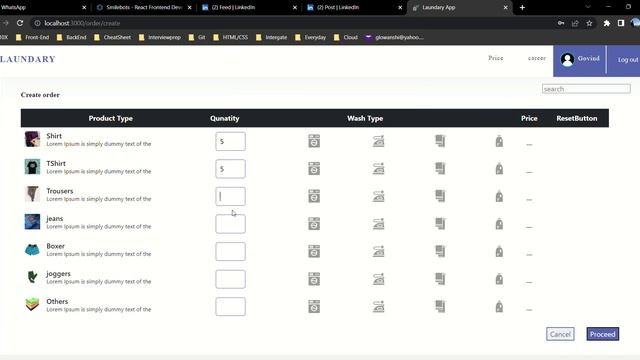Select ironing icon for Others row
640x360 pixels.
point(378,307)
